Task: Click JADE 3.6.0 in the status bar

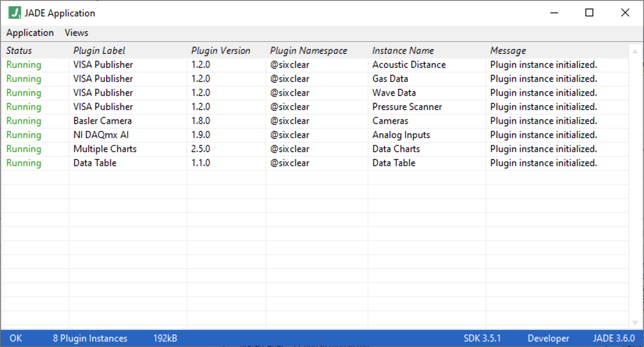Action: coord(614,338)
